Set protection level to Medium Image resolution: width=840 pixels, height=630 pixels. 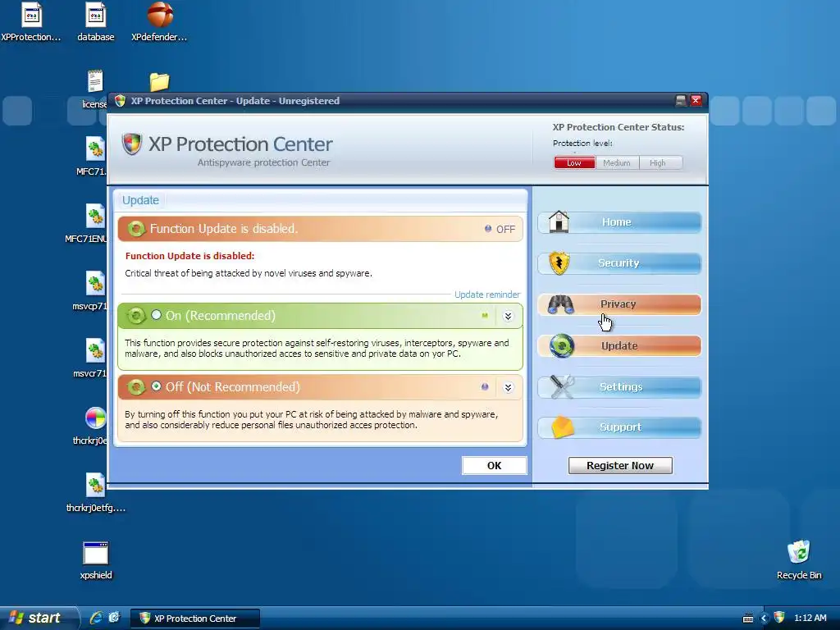point(617,163)
